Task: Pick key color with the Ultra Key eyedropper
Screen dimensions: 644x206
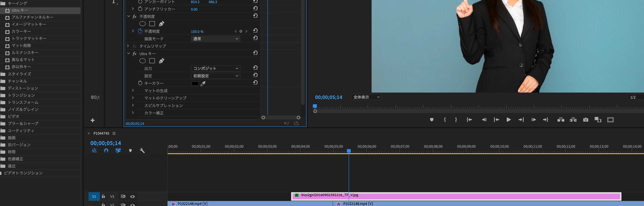Action: 203,84
